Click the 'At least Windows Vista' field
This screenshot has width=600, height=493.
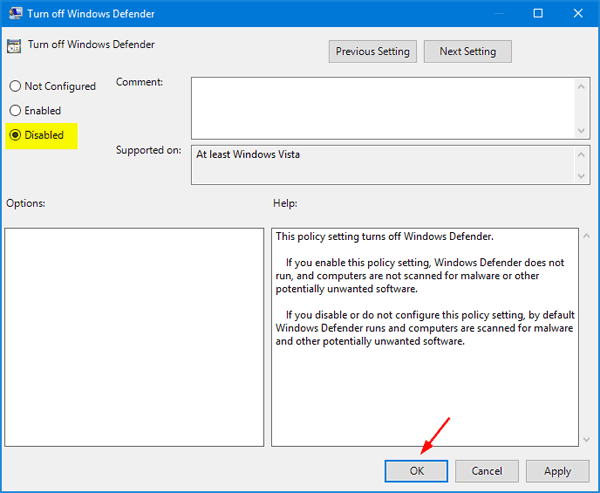pos(380,165)
